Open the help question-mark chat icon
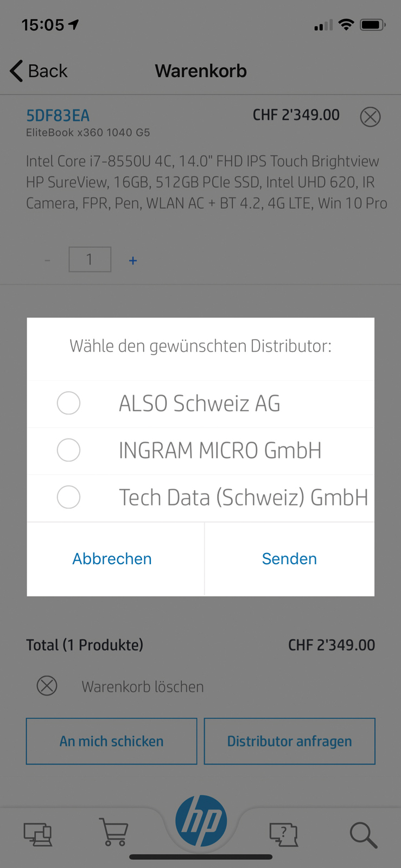 coord(284,834)
